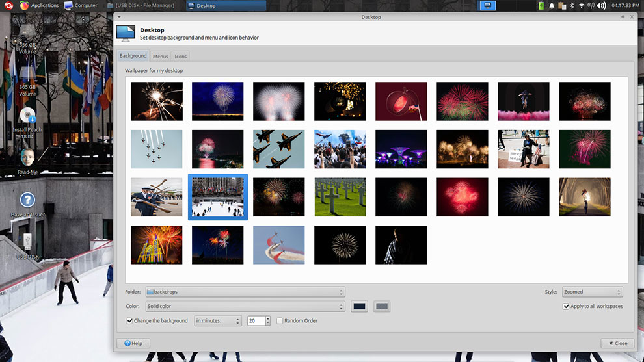
Task: Switch to the Menus tab
Action: coord(160,57)
